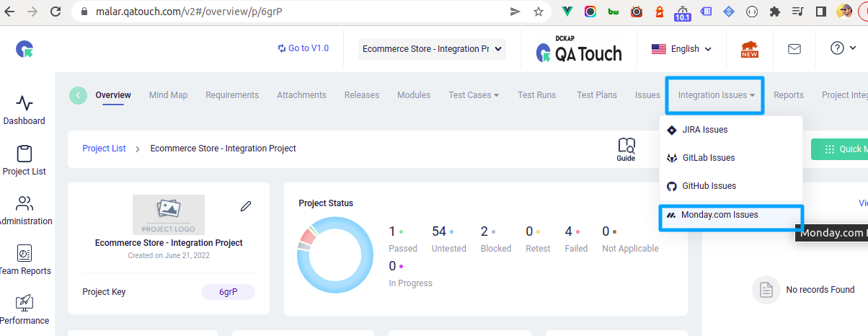Switch to the Mind Map tab
The height and width of the screenshot is (336, 868).
[x=168, y=95]
